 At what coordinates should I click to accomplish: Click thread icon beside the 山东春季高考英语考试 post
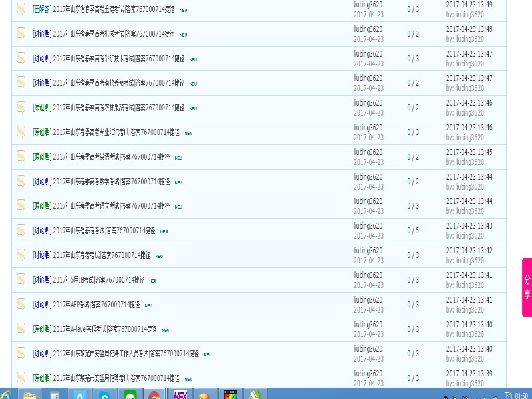(21, 156)
